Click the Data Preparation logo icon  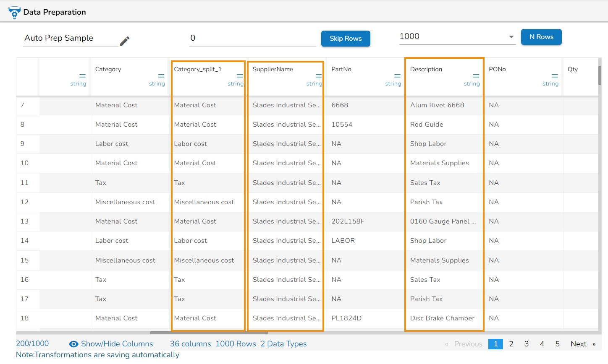click(14, 13)
